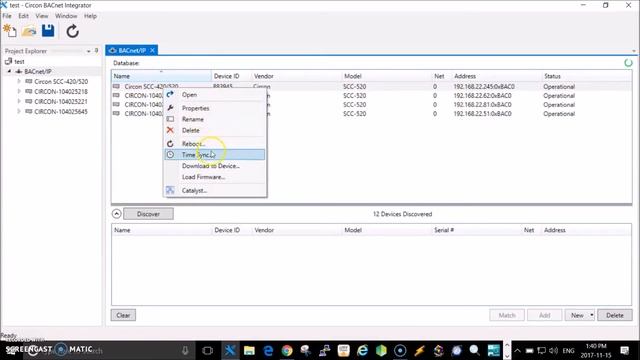Click the Delete button at bottom right
The image size is (640, 360).
tap(615, 315)
